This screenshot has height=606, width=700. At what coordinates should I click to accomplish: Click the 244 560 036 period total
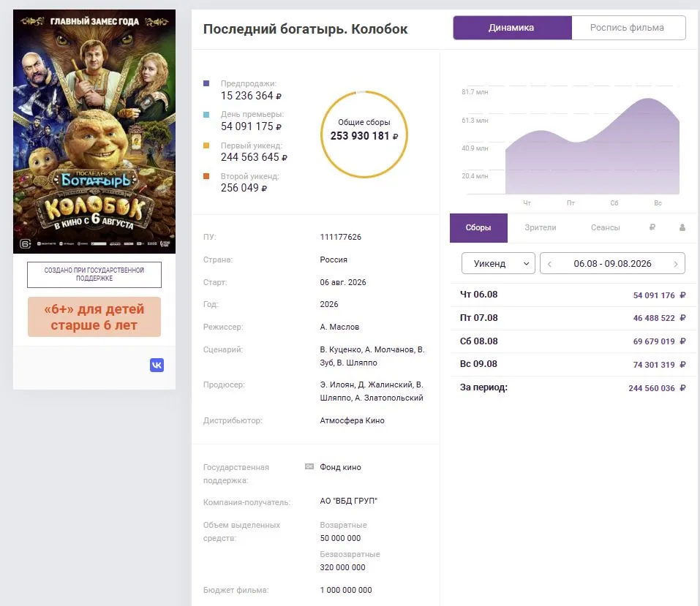tap(652, 388)
